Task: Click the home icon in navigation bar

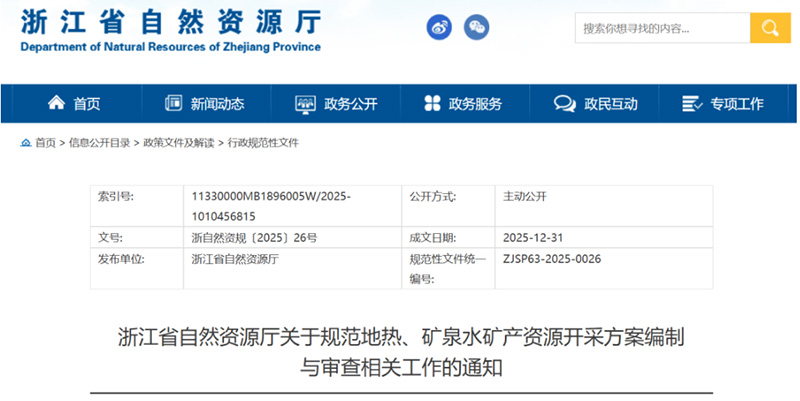Action: point(57,103)
